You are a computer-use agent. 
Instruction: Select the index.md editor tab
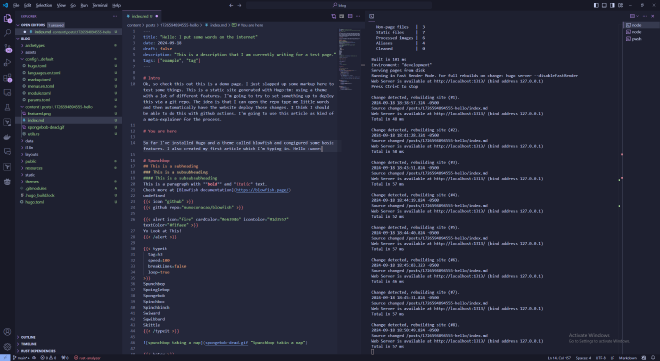142,16
